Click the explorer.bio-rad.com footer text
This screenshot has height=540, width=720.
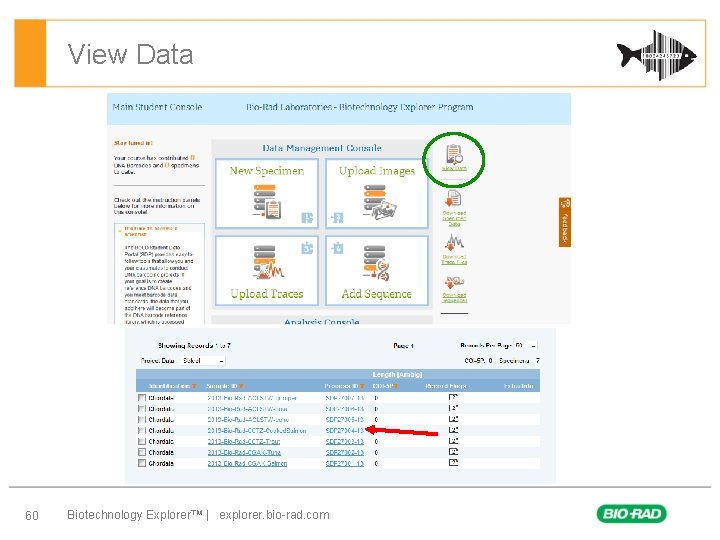274,515
